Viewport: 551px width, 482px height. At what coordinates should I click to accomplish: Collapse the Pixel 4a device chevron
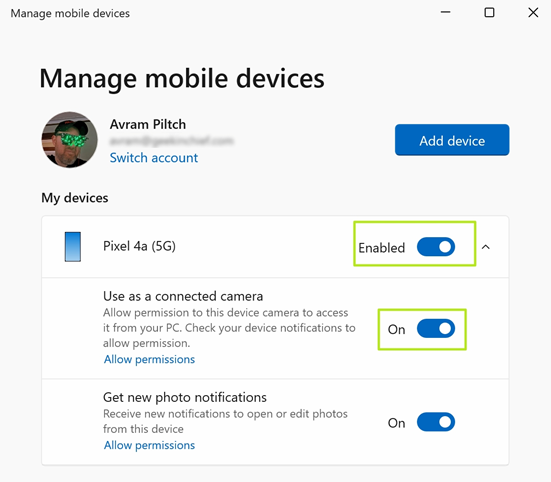point(486,247)
